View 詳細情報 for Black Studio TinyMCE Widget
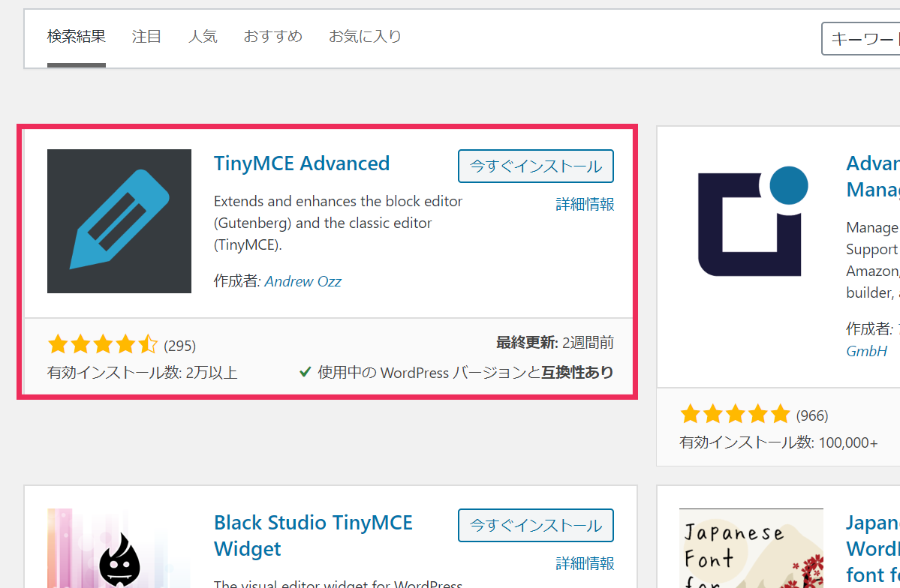900x588 pixels. click(585, 562)
